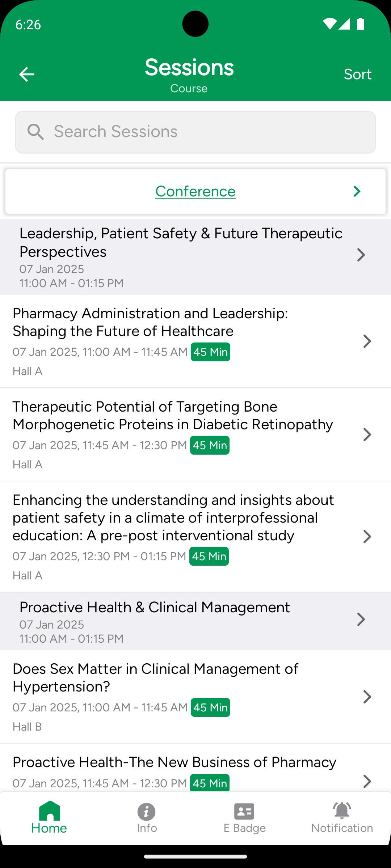Viewport: 391px width, 868px height.
Task: Expand Conference with the green chevron
Action: coord(357,191)
